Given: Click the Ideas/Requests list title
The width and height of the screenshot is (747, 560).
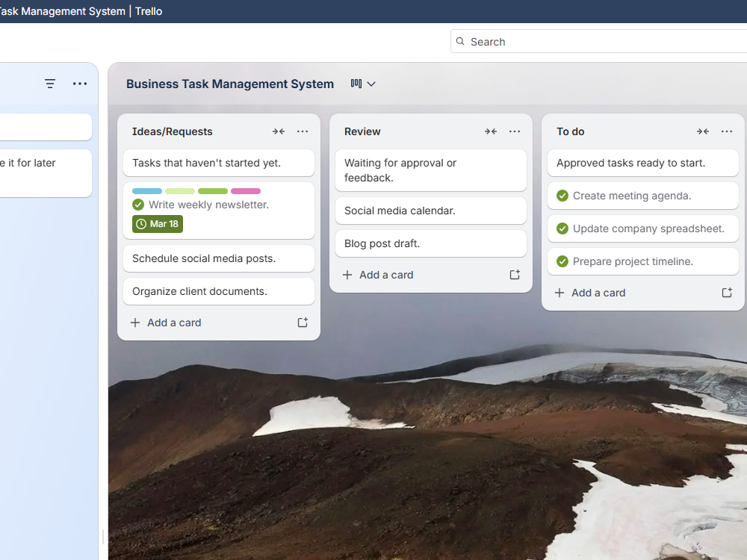Looking at the screenshot, I should [x=172, y=131].
